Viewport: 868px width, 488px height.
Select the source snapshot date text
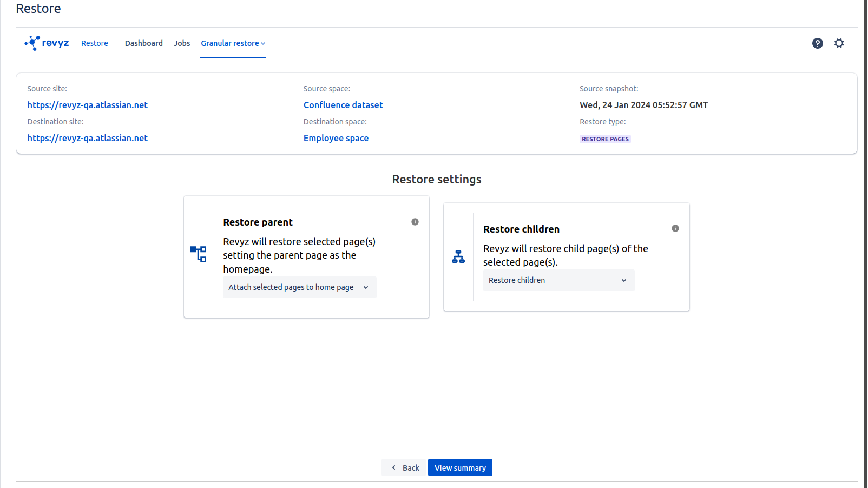point(643,105)
